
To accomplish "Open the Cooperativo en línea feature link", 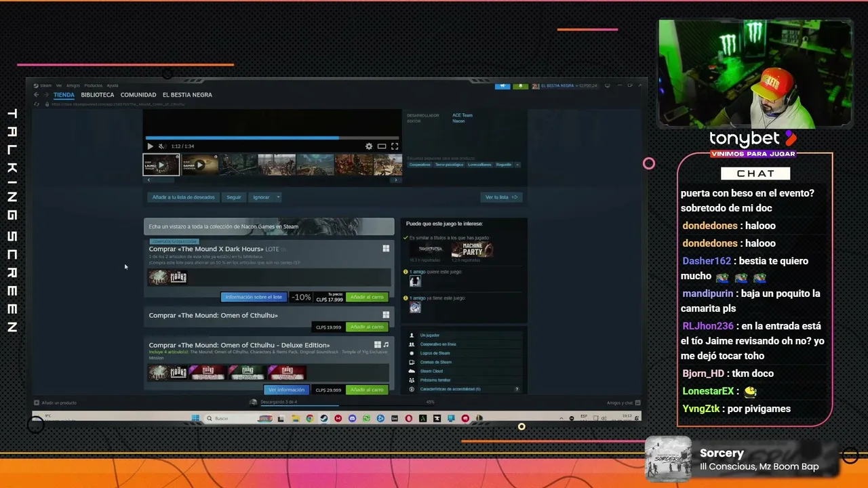I will click(438, 344).
